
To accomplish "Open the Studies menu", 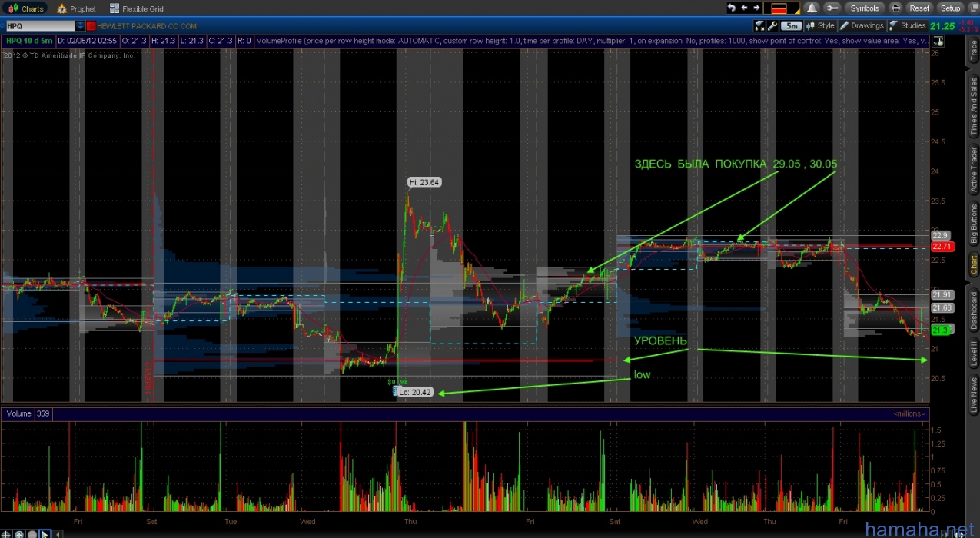I will [x=908, y=25].
